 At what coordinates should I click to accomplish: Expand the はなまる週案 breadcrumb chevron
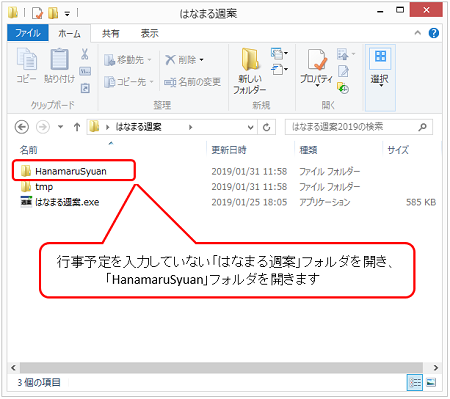click(x=190, y=127)
